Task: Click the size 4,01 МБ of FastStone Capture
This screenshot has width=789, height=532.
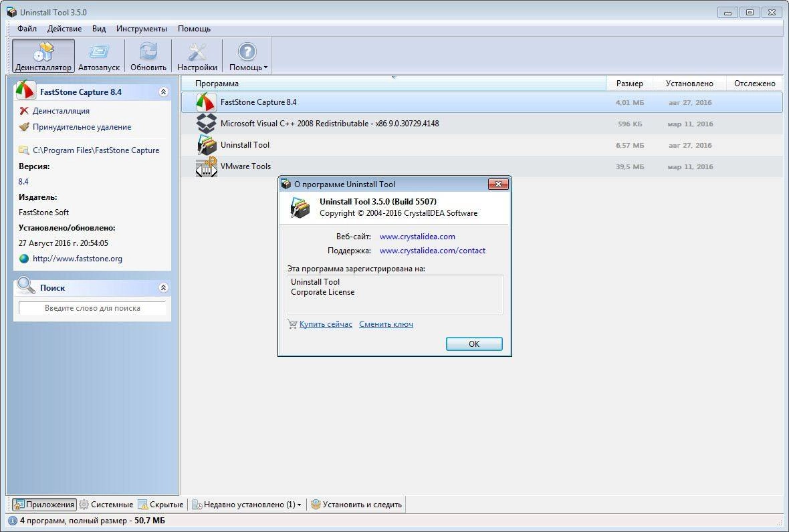Action: click(629, 102)
